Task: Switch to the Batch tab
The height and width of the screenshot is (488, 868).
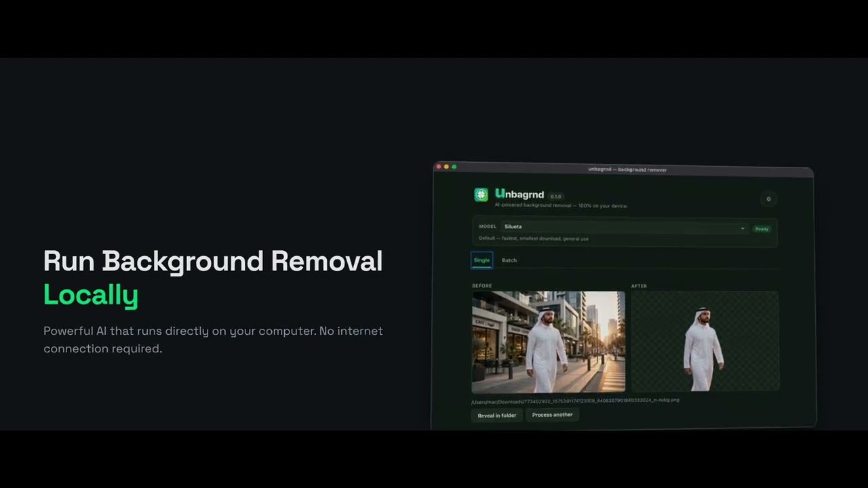Action: 509,260
